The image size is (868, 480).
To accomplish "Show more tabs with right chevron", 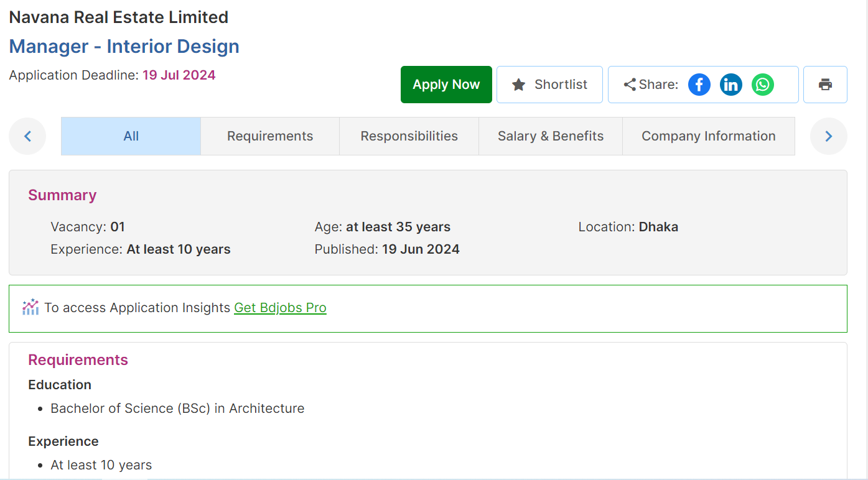I will coord(829,136).
